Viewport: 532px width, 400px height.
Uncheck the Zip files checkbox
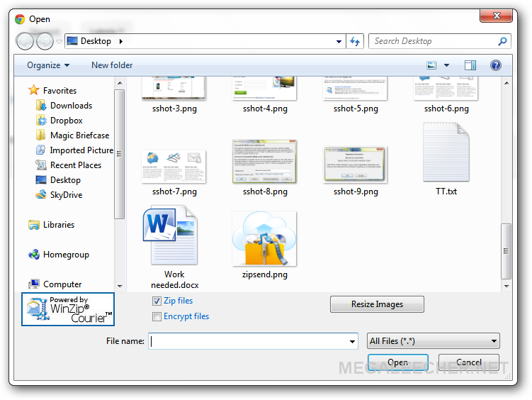click(157, 301)
